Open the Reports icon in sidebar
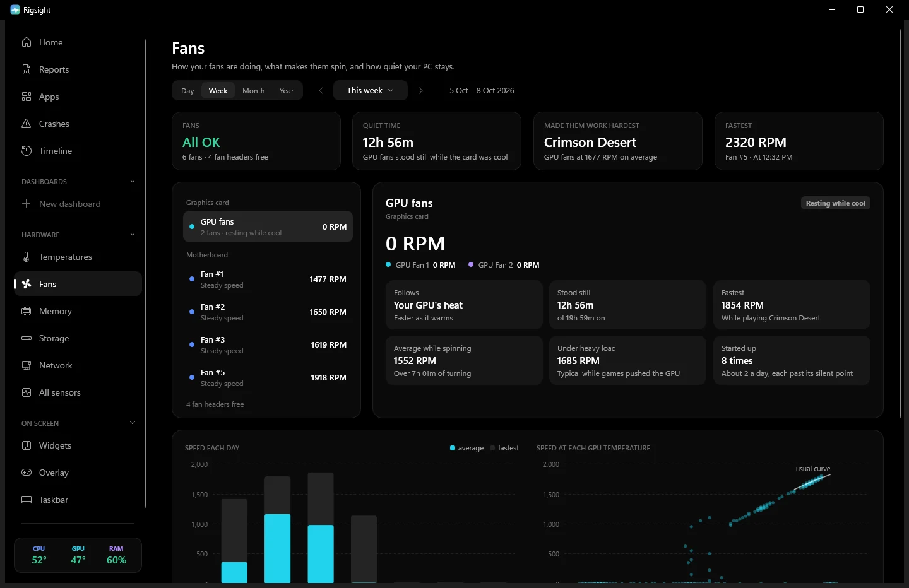Screen dimensions: 909x588 click(27, 69)
